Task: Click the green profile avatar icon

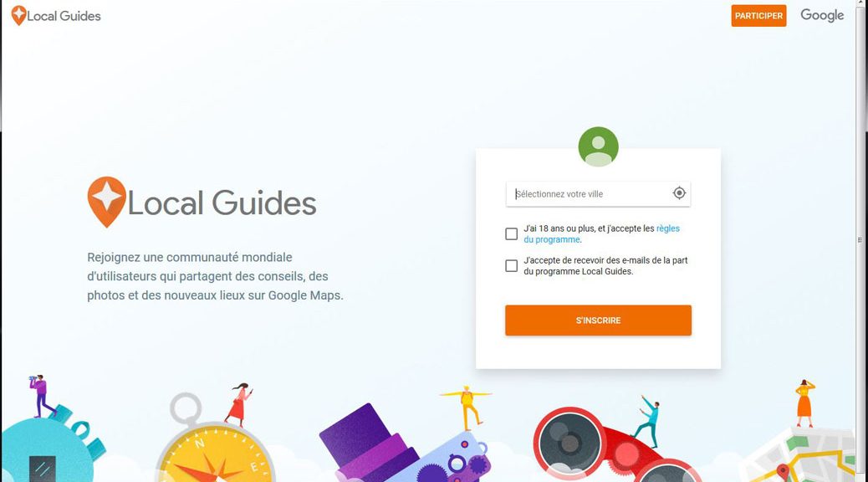Action: click(598, 146)
